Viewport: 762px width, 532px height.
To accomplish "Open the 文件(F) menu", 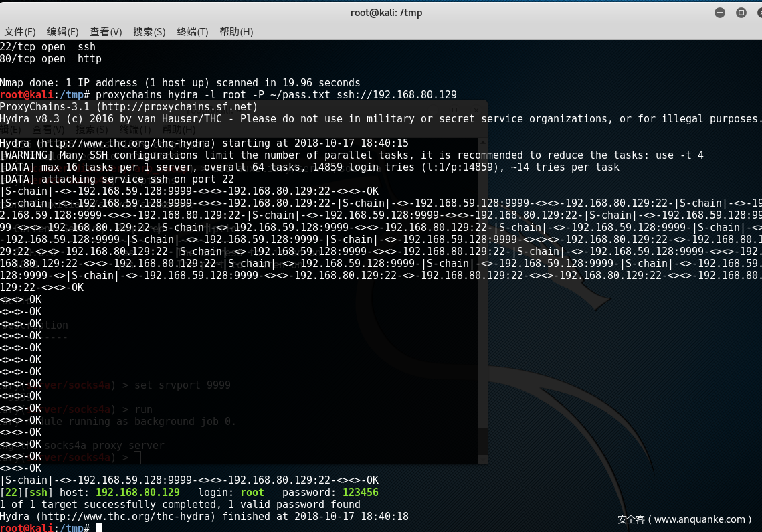I will pos(20,32).
